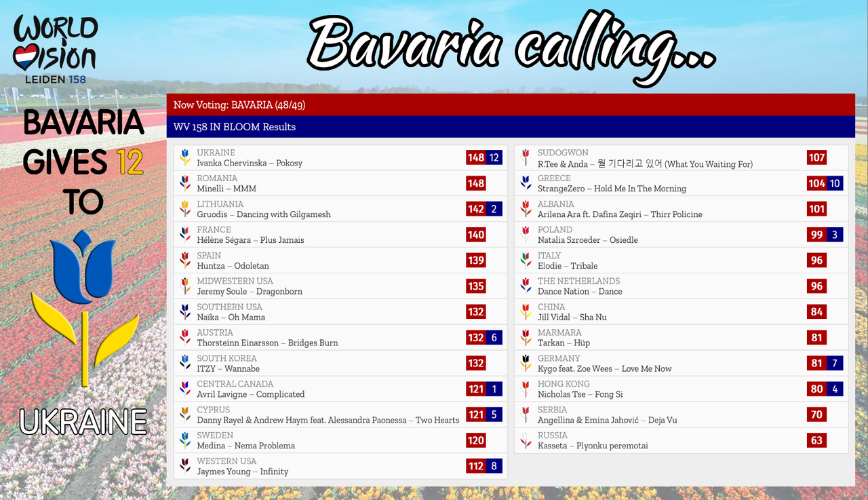Click 'StrangeZero – Hold Me In The Morning'
Viewport: 868px width, 500px height.
coord(612,189)
